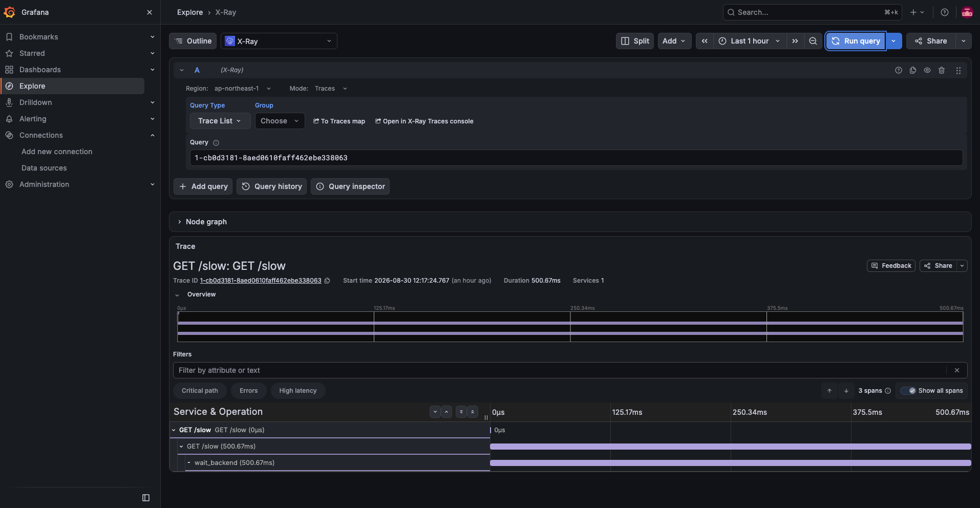Expand all spans

pos(461,412)
